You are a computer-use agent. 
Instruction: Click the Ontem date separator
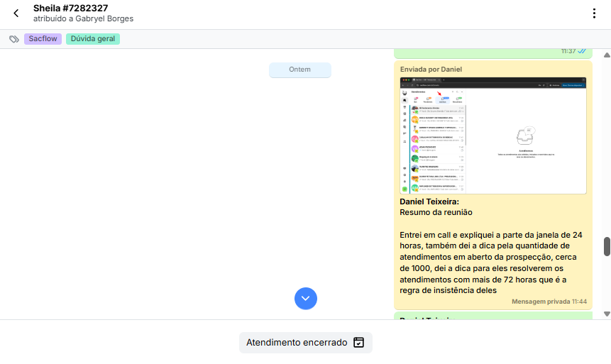pyautogui.click(x=299, y=70)
